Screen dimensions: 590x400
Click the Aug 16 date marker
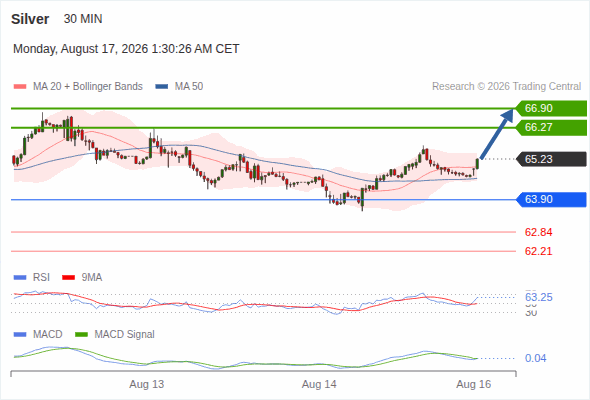click(x=474, y=384)
